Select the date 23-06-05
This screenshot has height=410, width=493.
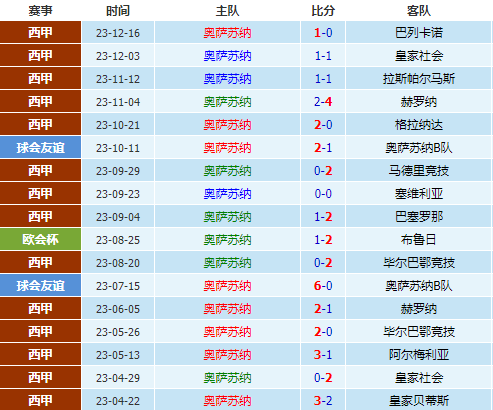coord(118,309)
